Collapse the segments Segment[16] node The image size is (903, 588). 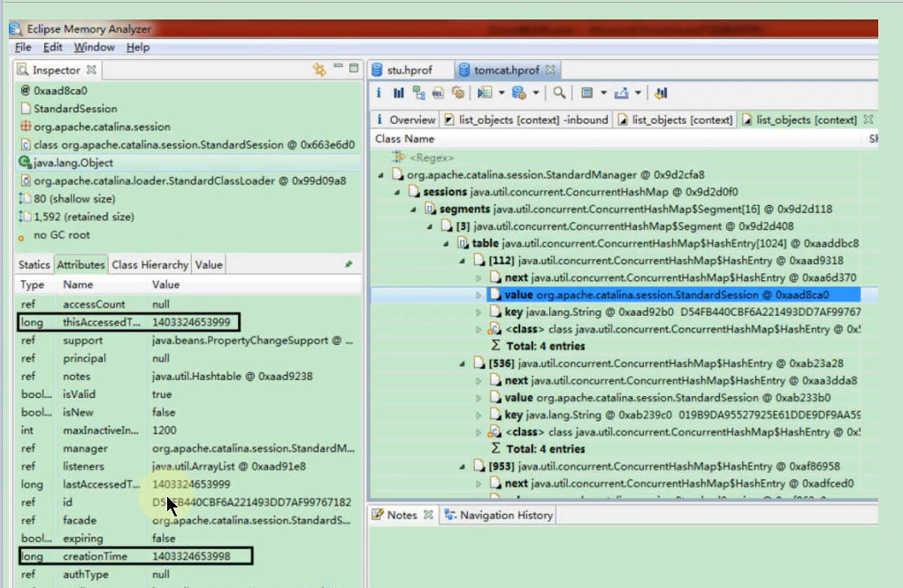[413, 210]
